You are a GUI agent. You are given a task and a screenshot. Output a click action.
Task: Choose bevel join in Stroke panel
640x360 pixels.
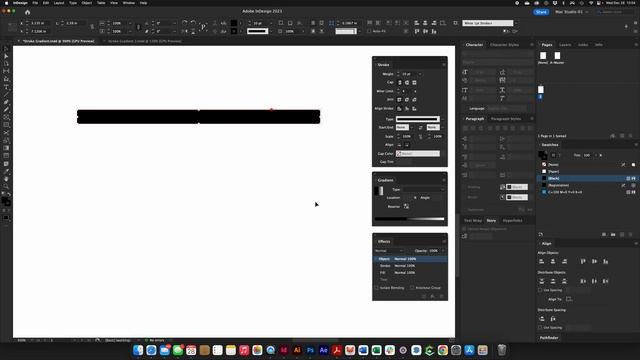(414, 100)
